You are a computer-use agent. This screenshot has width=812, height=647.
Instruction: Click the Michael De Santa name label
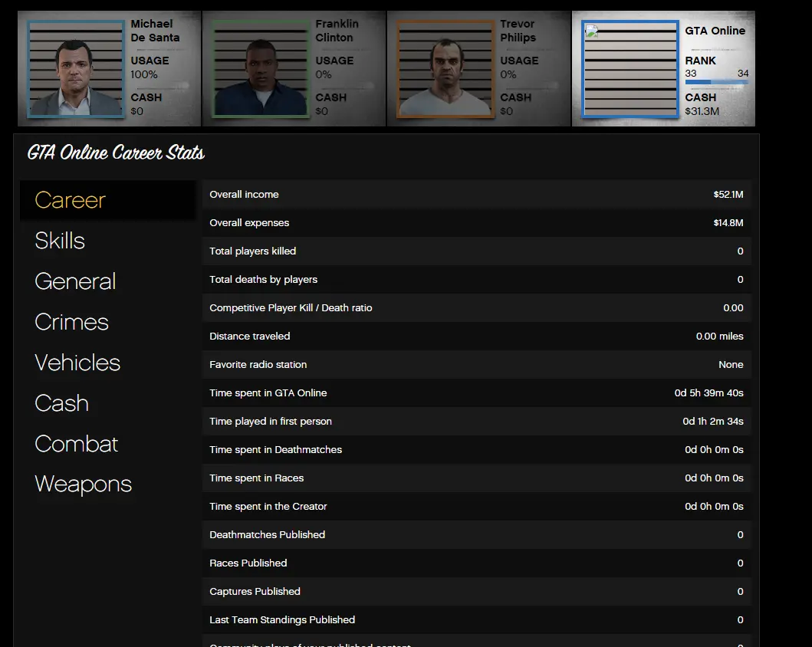point(155,31)
